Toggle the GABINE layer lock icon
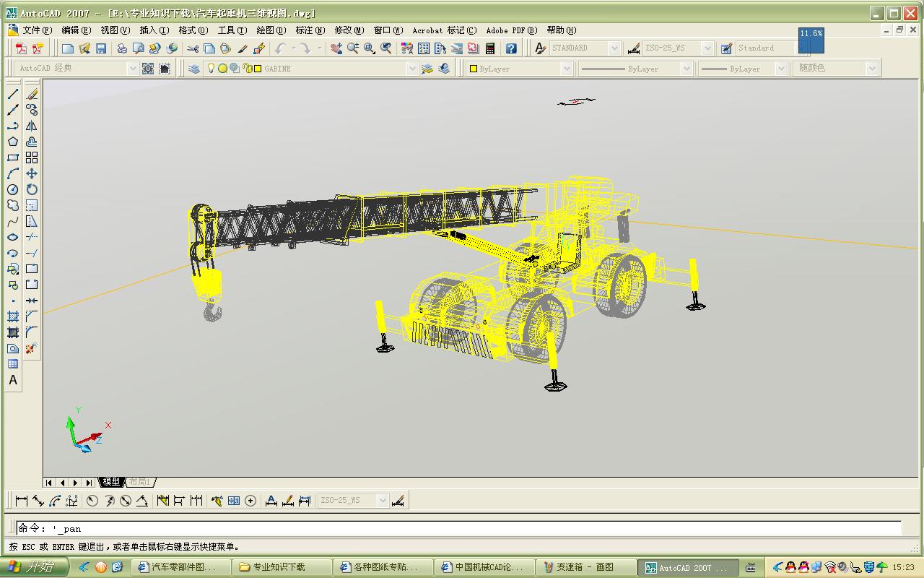The height and width of the screenshot is (578, 924). pos(247,69)
